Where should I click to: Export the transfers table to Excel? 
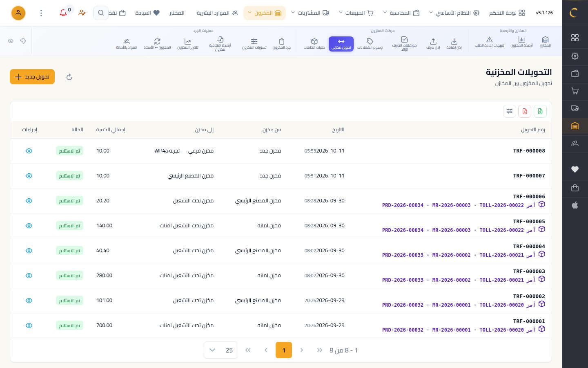pos(540,111)
